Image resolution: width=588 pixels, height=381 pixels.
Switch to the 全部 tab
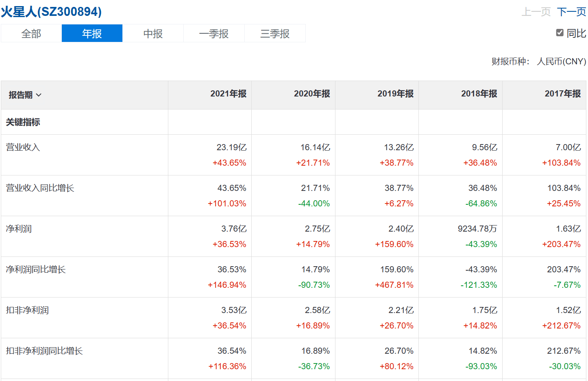coord(31,33)
